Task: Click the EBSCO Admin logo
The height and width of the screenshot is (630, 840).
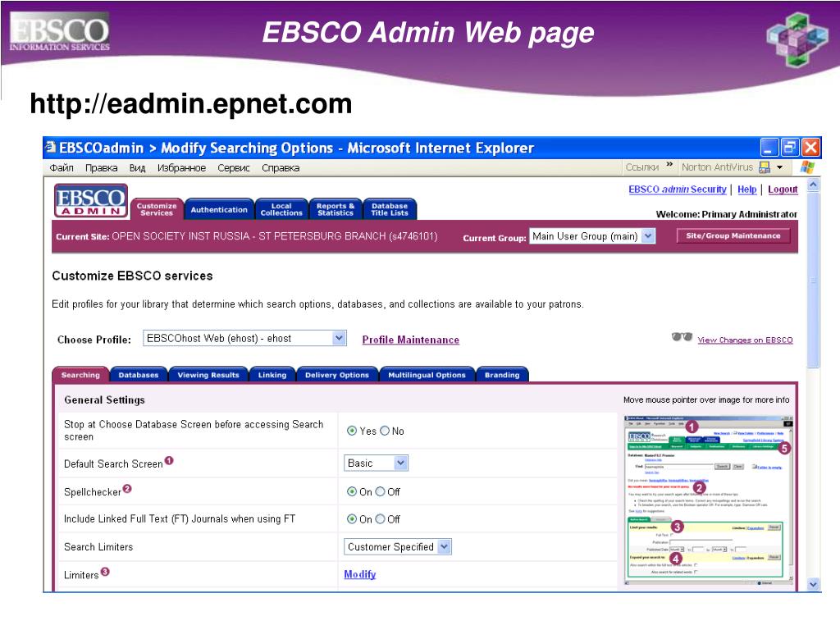Action: (90, 201)
